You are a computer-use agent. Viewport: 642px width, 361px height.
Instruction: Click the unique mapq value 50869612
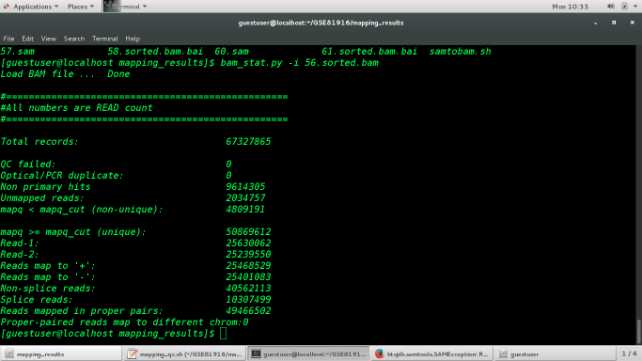[x=248, y=232]
